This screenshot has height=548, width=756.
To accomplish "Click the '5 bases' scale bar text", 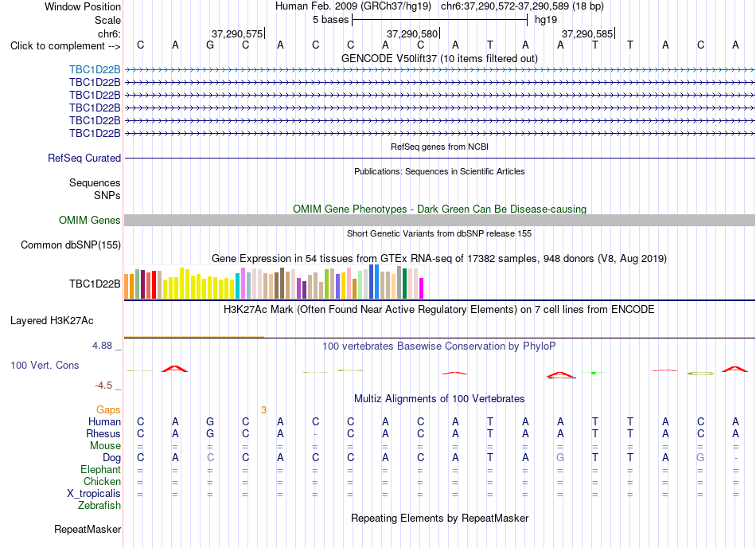I will pos(330,20).
